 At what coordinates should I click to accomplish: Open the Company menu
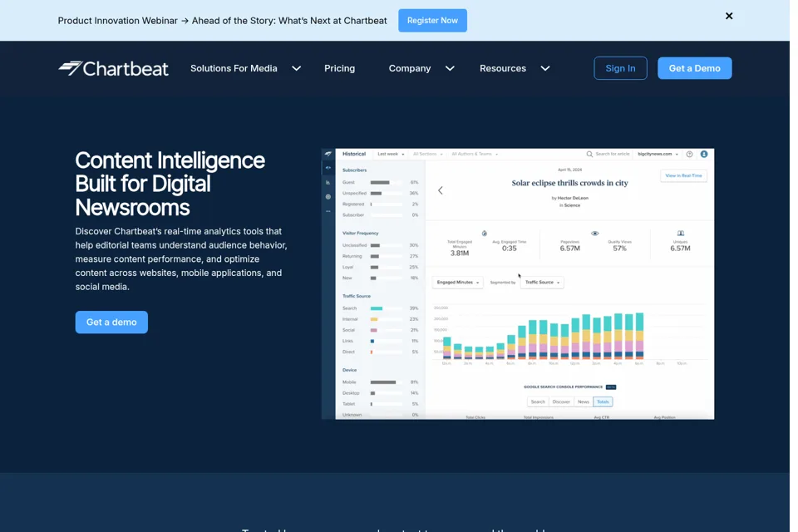click(x=410, y=68)
